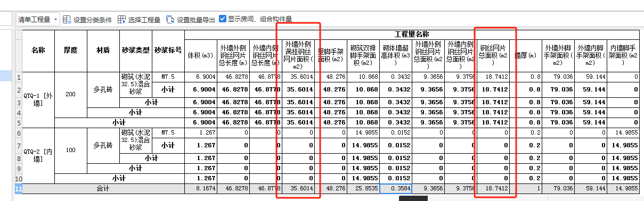Click 79.036 in the 合计 row

[558, 188]
